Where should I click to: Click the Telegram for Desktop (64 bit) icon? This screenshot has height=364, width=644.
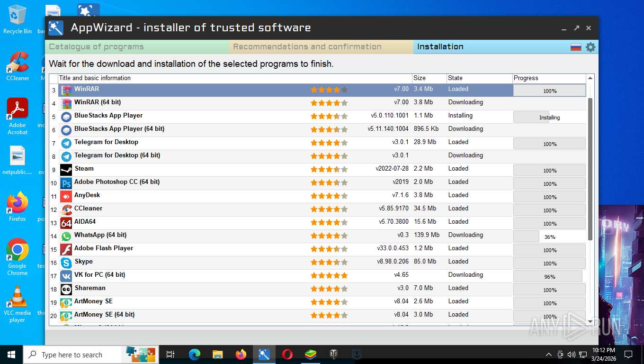66,156
